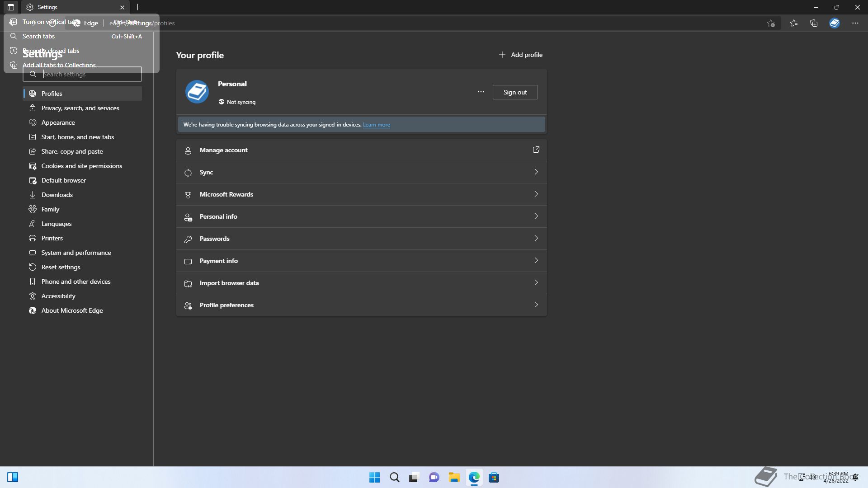Click Add profile
868x488 pixels.
click(520, 55)
